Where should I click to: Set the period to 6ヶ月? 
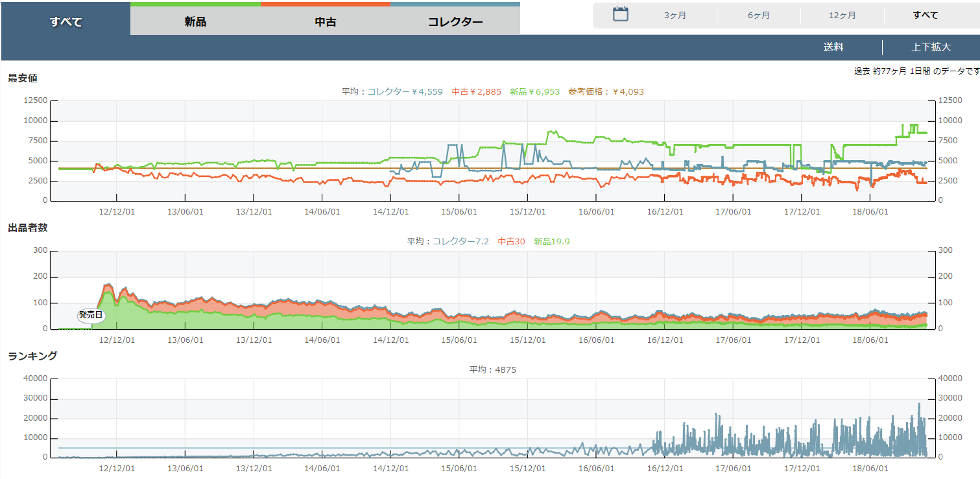pyautogui.click(x=758, y=16)
